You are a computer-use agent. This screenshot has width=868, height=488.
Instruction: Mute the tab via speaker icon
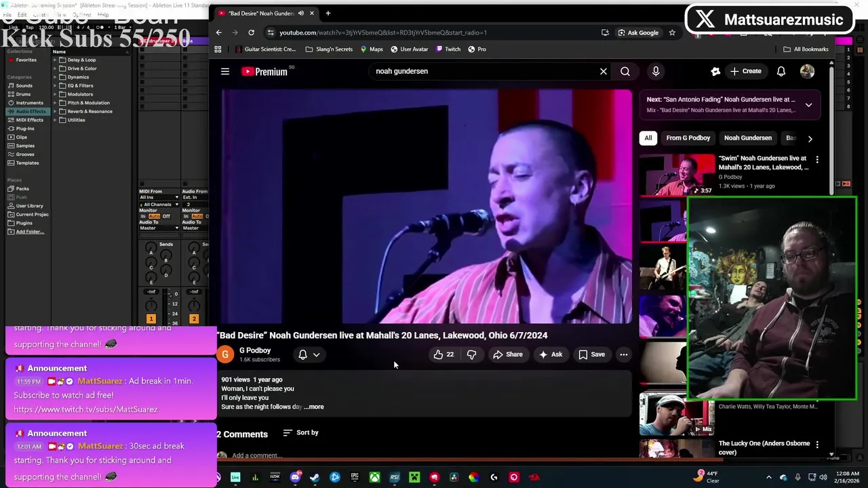[301, 13]
